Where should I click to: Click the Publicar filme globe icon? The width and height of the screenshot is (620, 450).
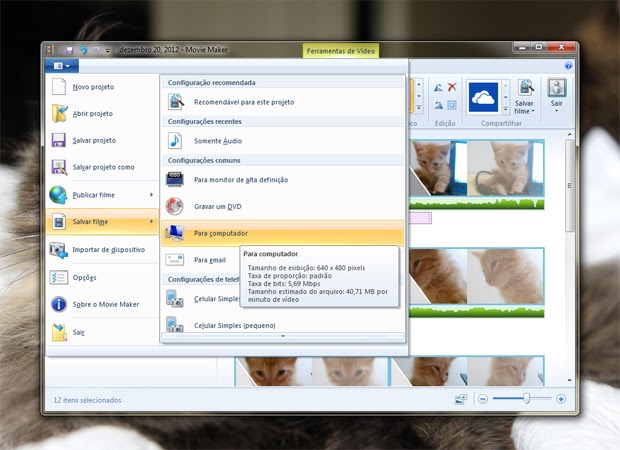pyautogui.click(x=58, y=195)
